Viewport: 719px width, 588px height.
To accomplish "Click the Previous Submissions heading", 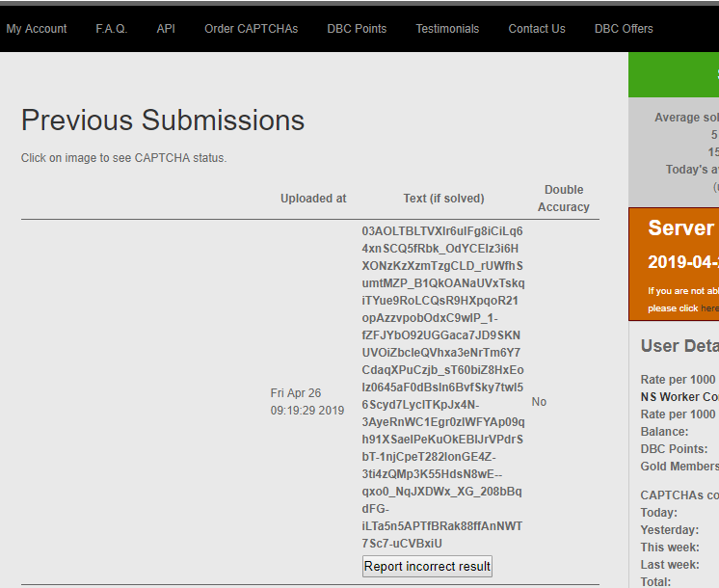I will pos(163,120).
